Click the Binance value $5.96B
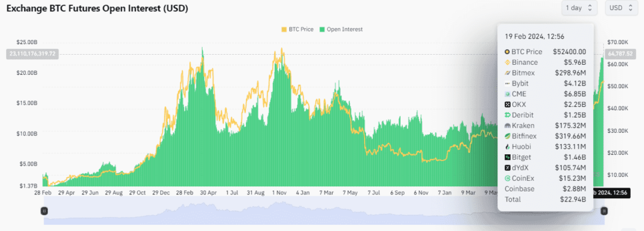 (x=575, y=62)
